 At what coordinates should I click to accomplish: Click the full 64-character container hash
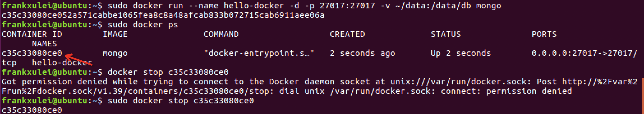[x=163, y=15]
